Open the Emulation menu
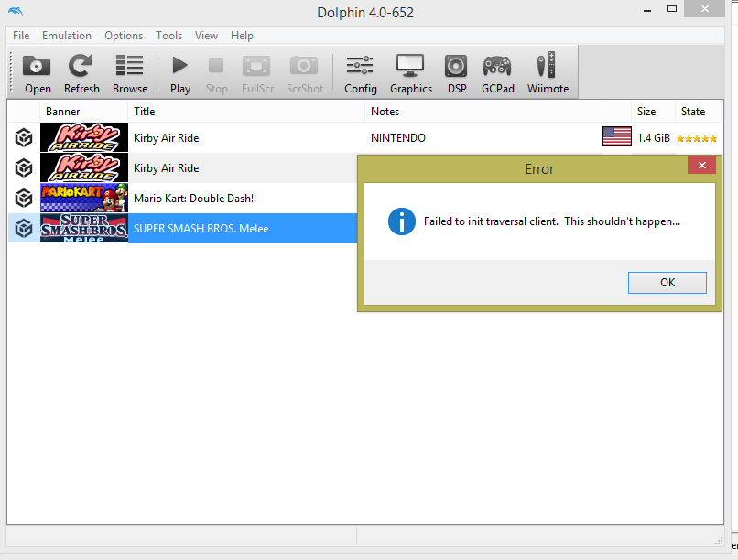 (66, 36)
